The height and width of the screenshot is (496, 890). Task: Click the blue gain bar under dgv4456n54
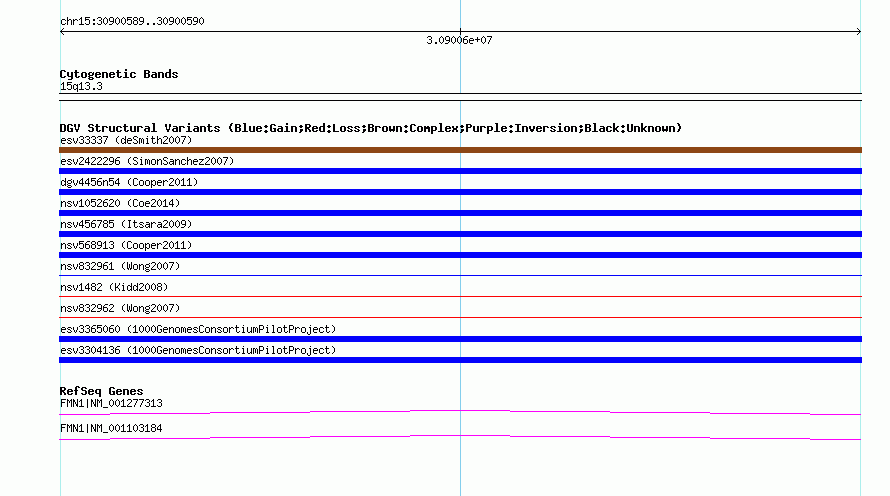(x=460, y=192)
